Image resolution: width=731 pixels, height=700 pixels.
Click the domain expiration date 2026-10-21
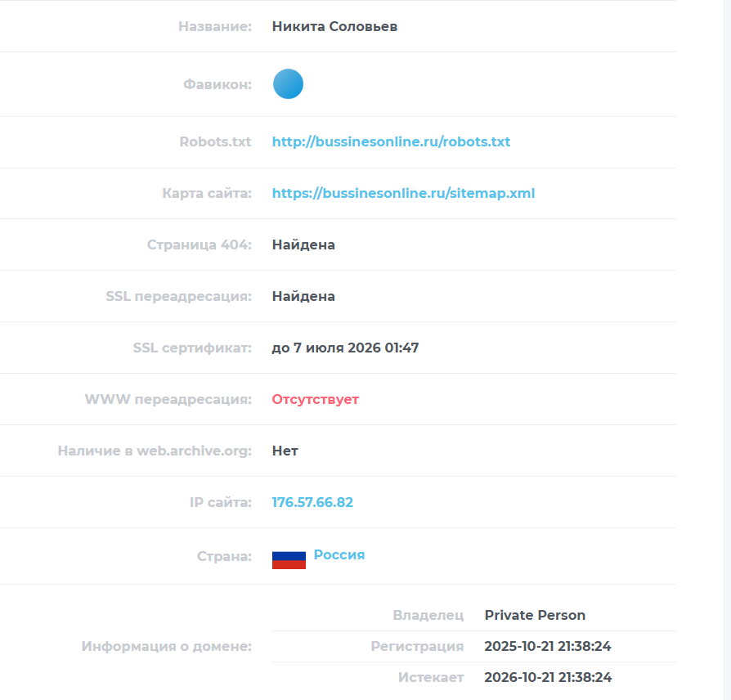(x=547, y=677)
